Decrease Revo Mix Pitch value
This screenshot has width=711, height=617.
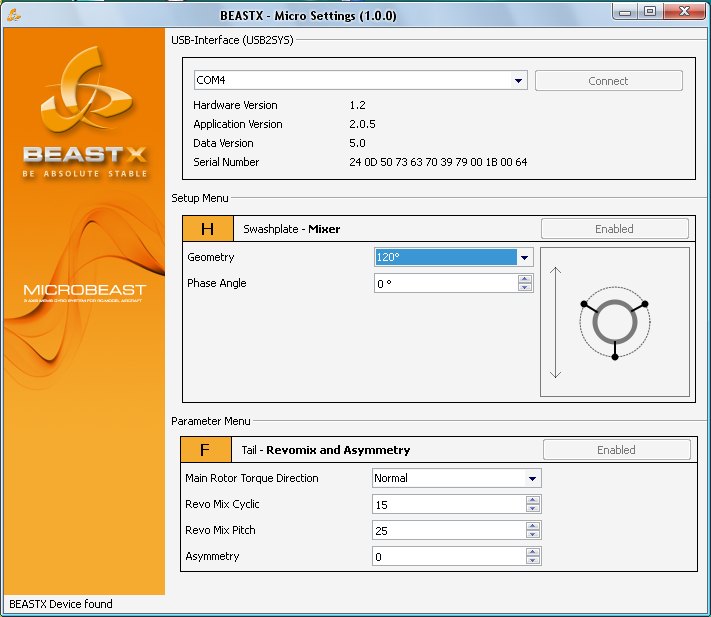click(x=533, y=534)
